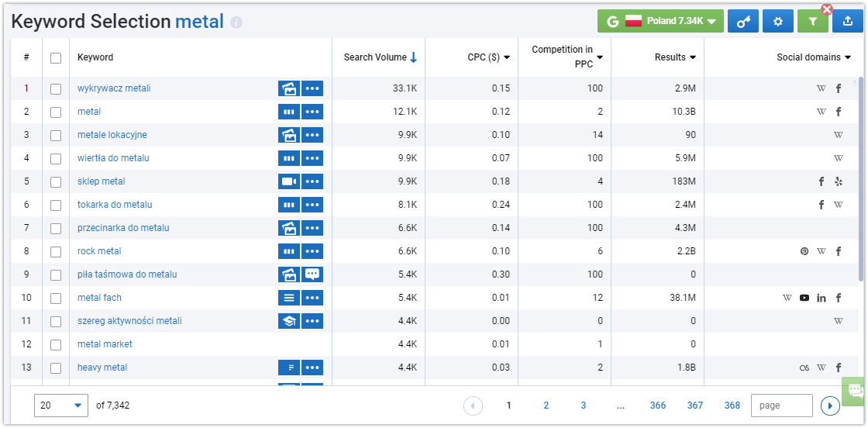This screenshot has width=868, height=428.
Task: Open Results column sort menu
Action: [x=675, y=57]
